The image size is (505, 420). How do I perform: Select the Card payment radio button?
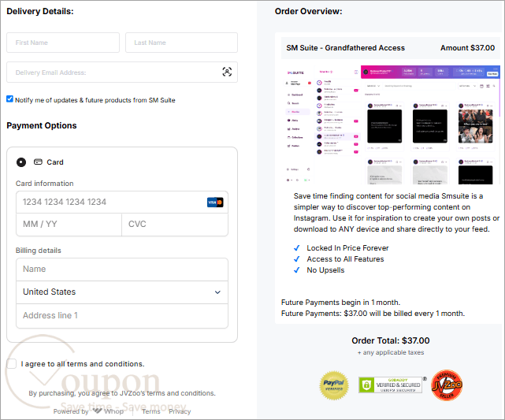[x=21, y=162]
